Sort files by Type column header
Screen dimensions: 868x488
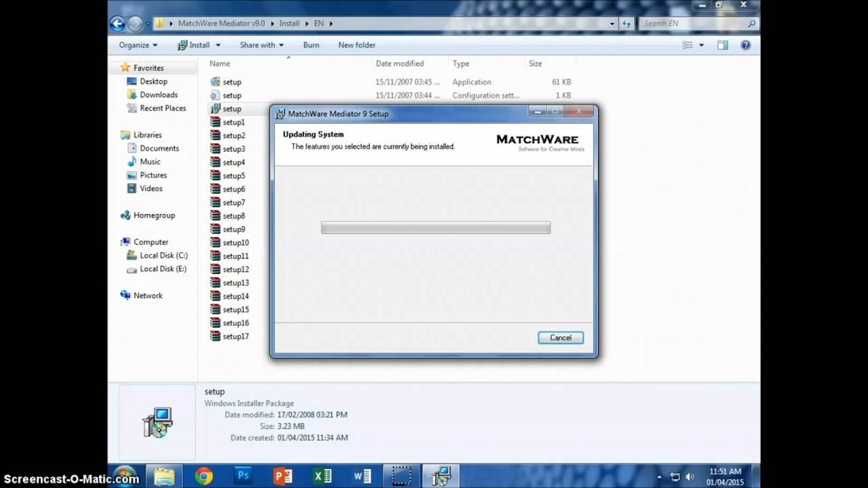pos(461,64)
